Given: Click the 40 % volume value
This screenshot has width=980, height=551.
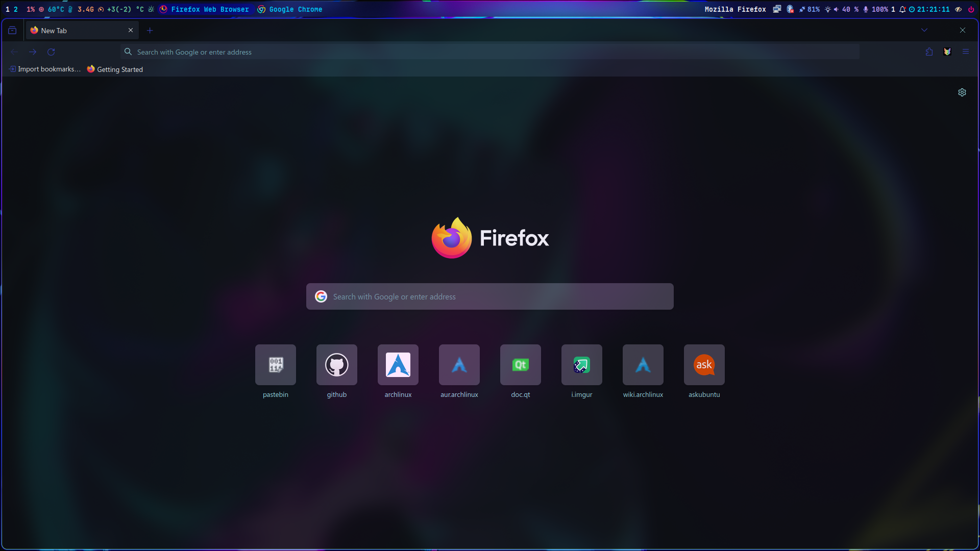Looking at the screenshot, I should (x=850, y=9).
